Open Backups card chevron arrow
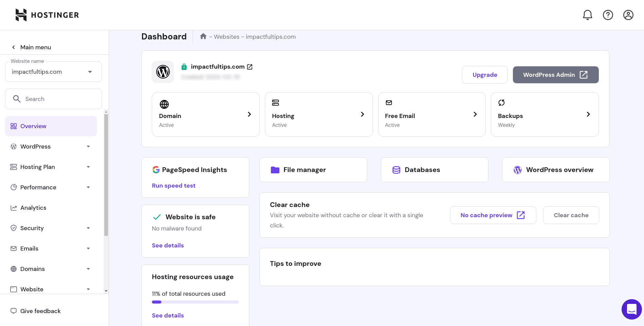644x326 pixels. coord(588,114)
